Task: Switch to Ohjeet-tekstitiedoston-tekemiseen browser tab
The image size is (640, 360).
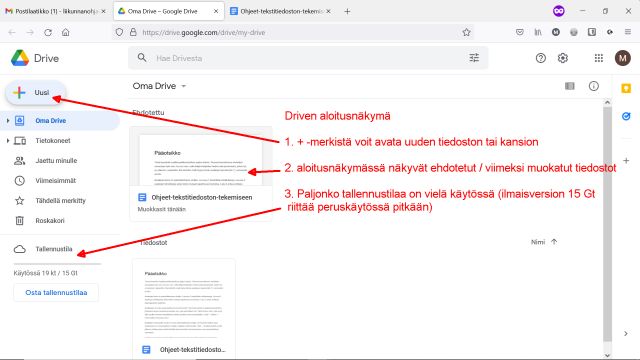Action: 280,11
